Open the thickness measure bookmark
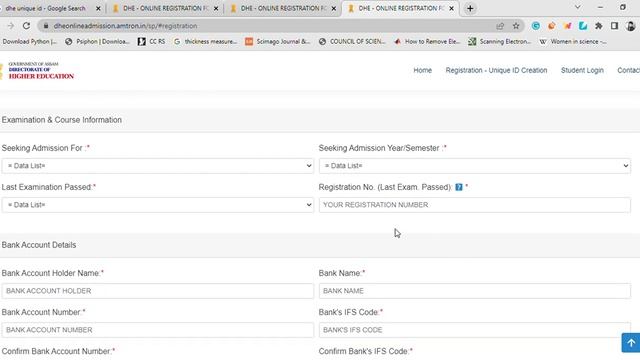Screen dimensions: 640x360 click(205, 41)
